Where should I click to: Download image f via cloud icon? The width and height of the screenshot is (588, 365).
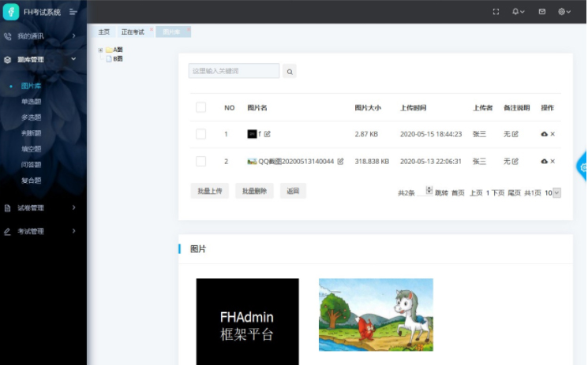[x=544, y=134]
